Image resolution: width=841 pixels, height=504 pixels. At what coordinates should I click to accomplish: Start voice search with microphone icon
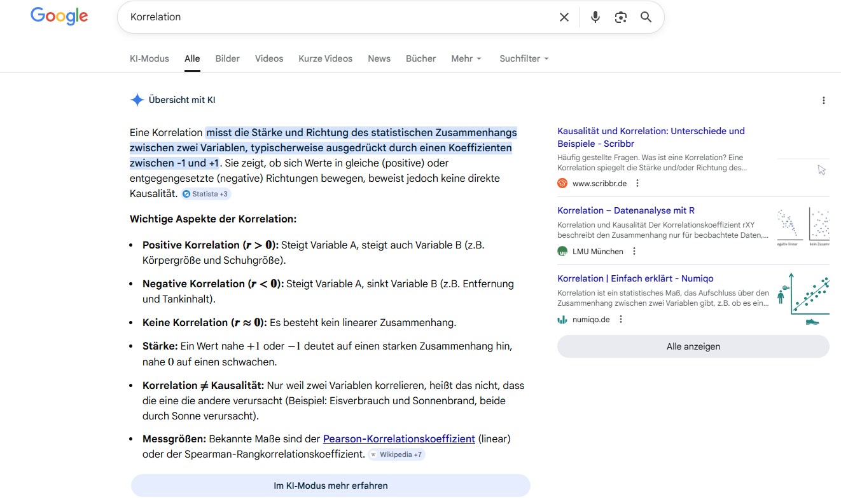[595, 17]
